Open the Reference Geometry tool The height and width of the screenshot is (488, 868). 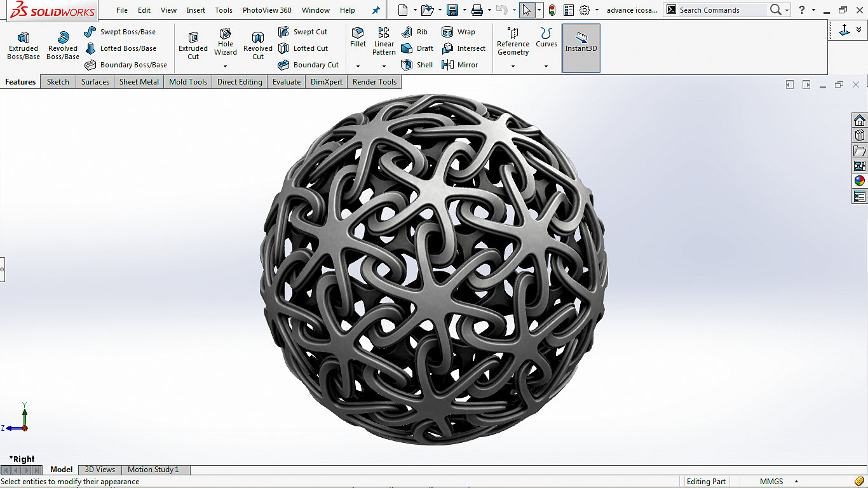[513, 41]
